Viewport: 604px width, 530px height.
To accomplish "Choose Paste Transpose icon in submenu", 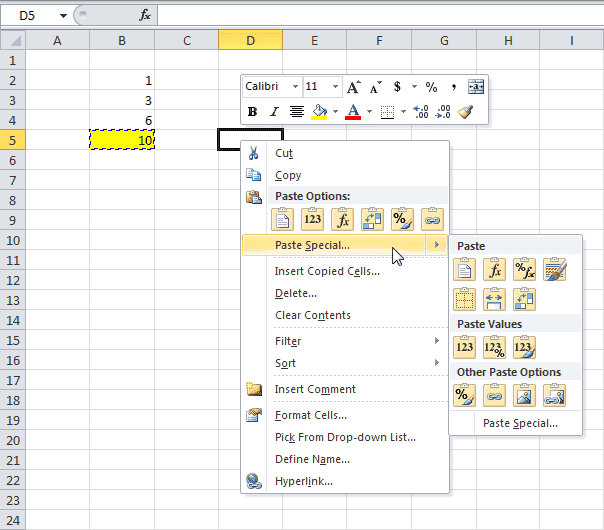I will [x=524, y=299].
